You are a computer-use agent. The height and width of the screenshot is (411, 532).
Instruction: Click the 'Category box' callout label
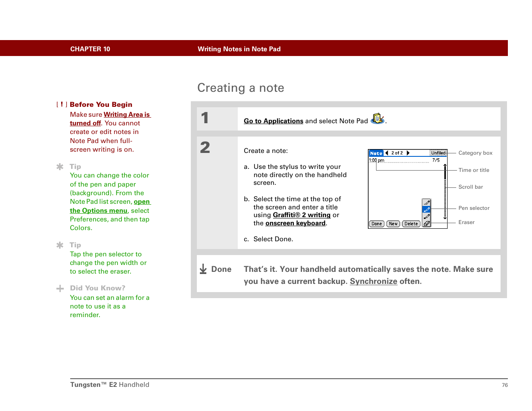[475, 153]
